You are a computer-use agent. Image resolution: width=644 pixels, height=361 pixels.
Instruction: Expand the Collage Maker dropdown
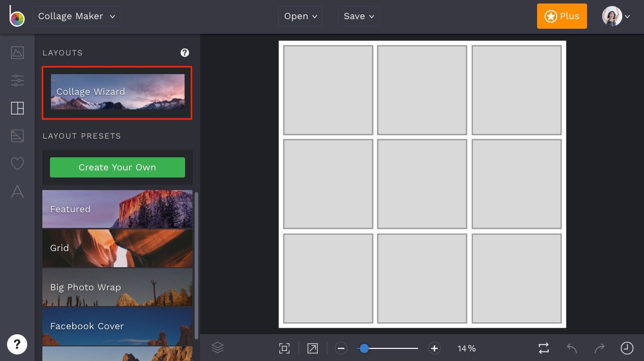click(77, 16)
